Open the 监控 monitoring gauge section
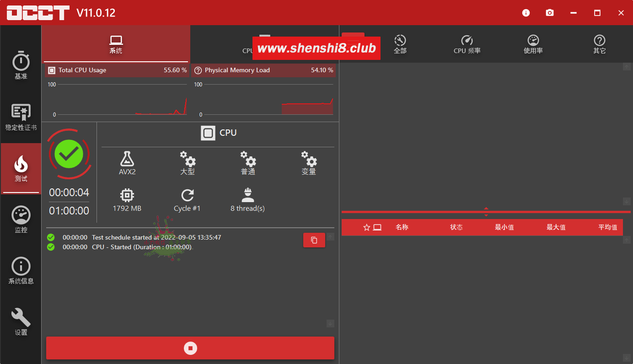Image resolution: width=633 pixels, height=364 pixels. click(x=21, y=219)
